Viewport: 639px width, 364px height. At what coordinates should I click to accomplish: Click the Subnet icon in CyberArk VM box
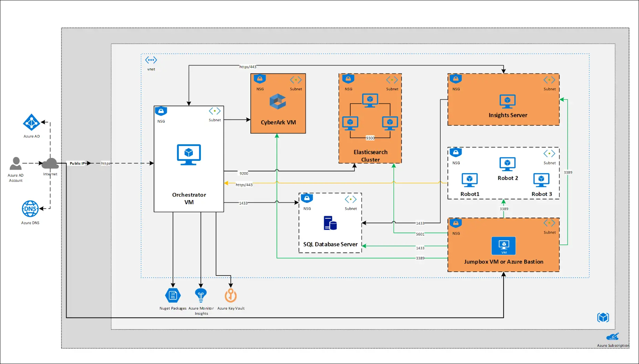tap(296, 80)
